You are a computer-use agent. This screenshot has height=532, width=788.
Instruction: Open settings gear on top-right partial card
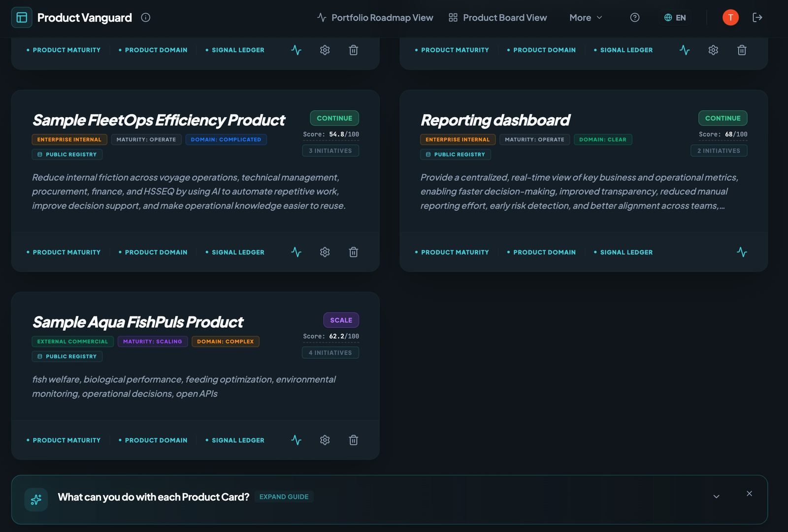[713, 50]
